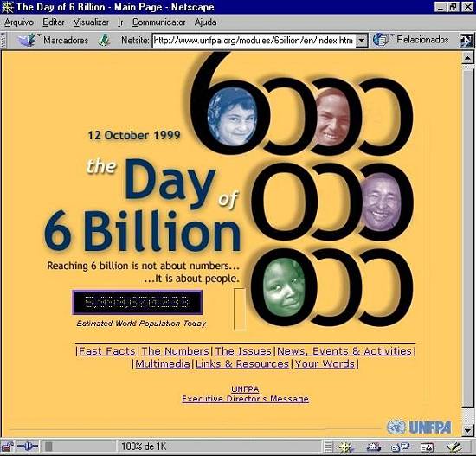Open the Mailbox icon in component bar

(374, 446)
